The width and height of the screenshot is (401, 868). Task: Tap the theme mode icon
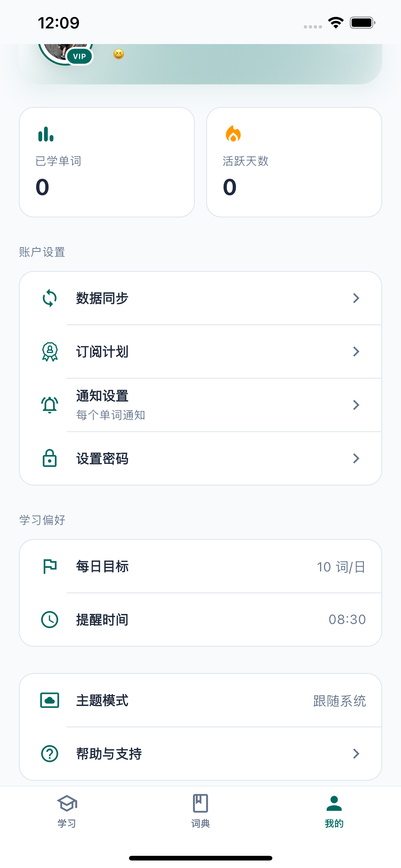[49, 700]
